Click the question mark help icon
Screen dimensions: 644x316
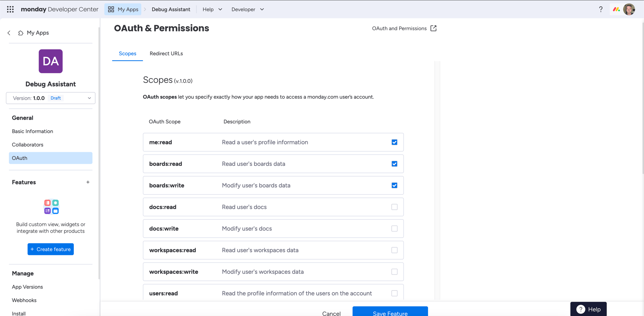(601, 9)
